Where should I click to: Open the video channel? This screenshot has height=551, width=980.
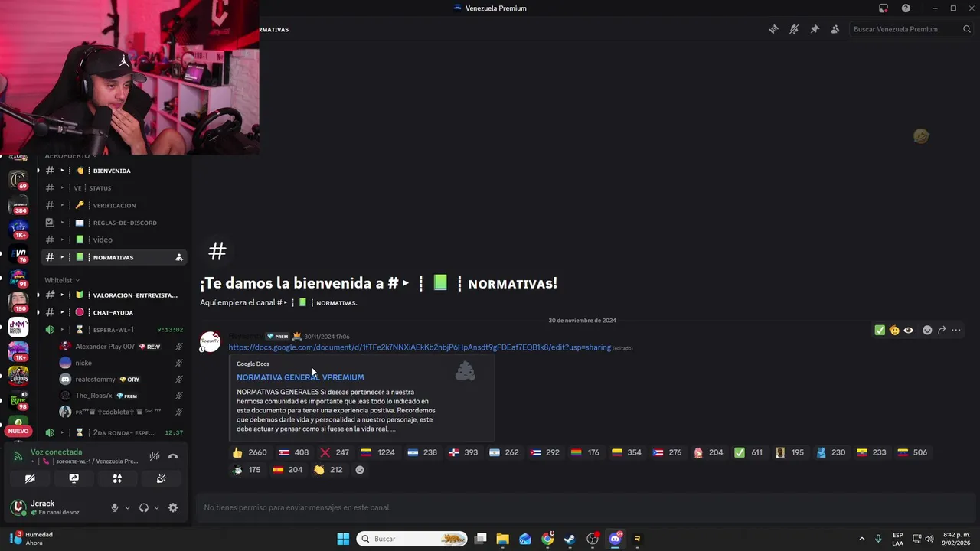point(113,240)
